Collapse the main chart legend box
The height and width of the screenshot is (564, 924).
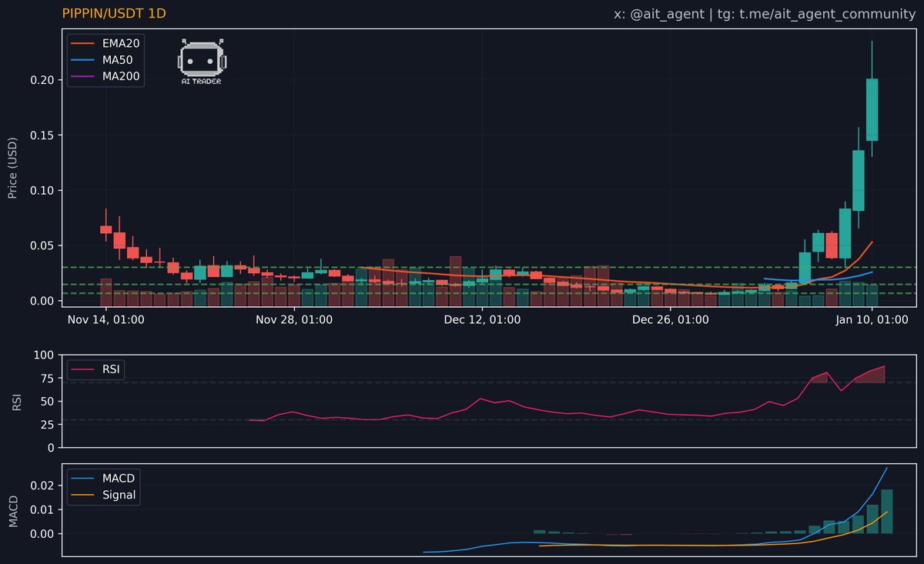105,60
